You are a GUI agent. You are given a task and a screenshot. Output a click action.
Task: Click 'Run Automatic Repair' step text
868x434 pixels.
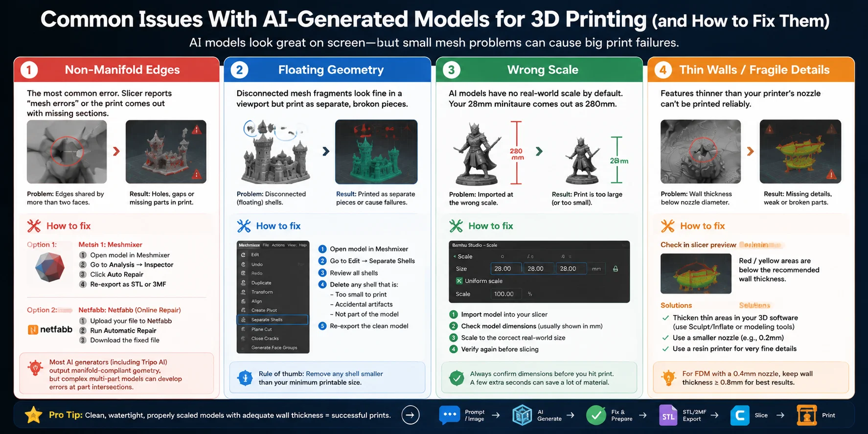pyautogui.click(x=123, y=331)
